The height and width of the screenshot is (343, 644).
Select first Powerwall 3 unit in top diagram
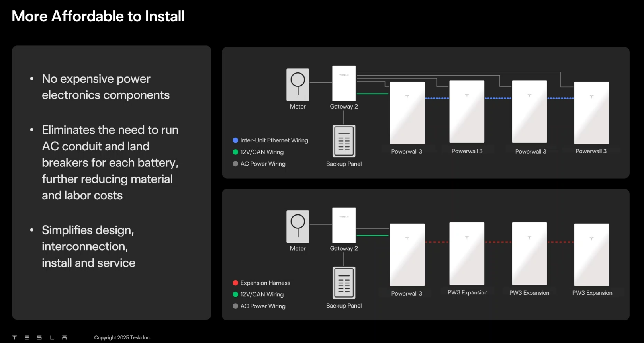(407, 113)
